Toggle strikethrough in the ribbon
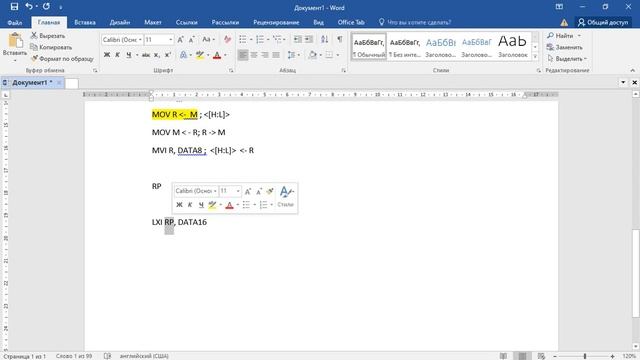The image size is (640, 360). click(x=145, y=55)
